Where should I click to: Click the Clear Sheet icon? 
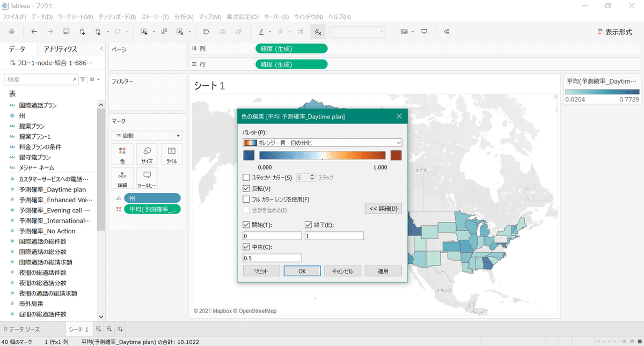pos(180,32)
